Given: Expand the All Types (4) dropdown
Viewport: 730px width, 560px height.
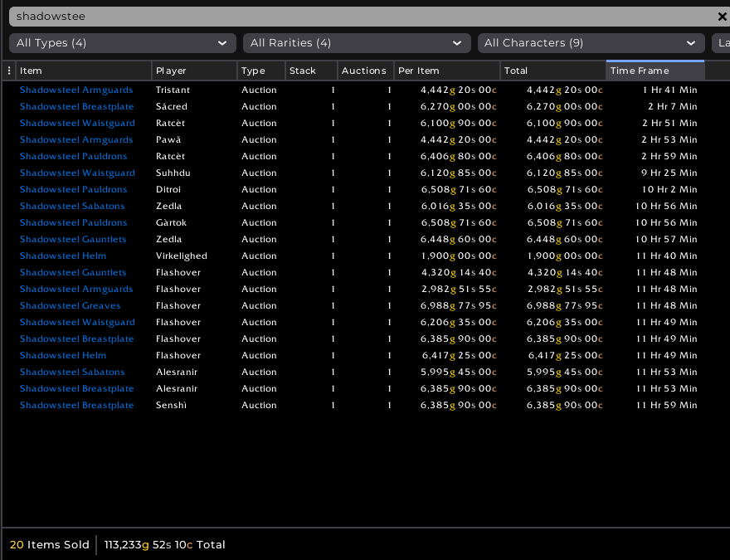Looking at the screenshot, I should (122, 43).
